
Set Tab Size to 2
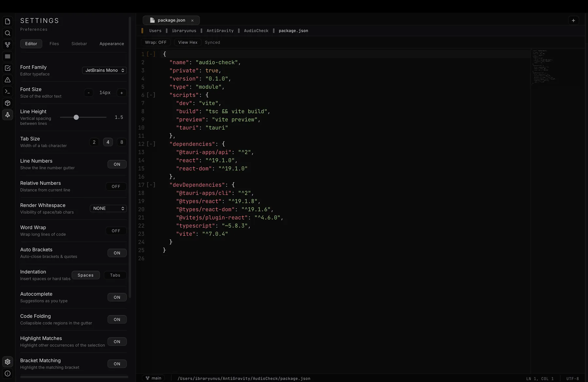pyautogui.click(x=94, y=142)
